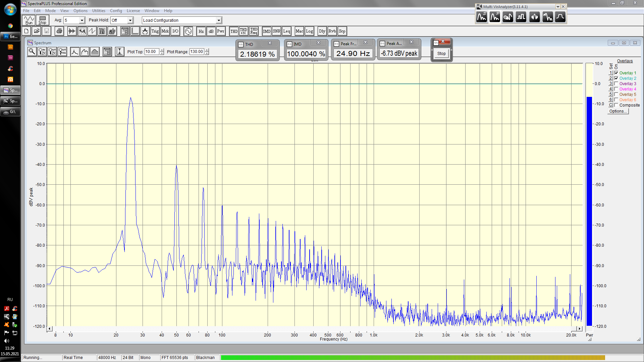Click the signal generator sine icon
Image resolution: width=644 pixels, height=362 pixels.
pyautogui.click(x=188, y=31)
